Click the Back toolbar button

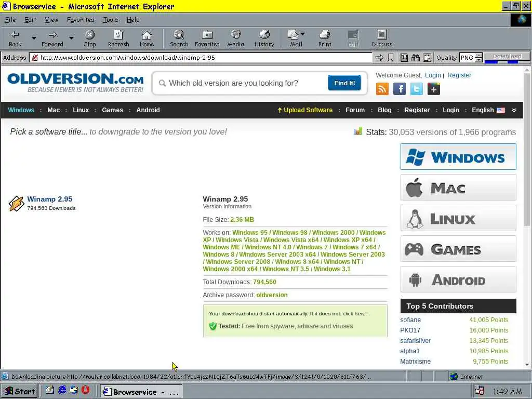click(x=15, y=38)
